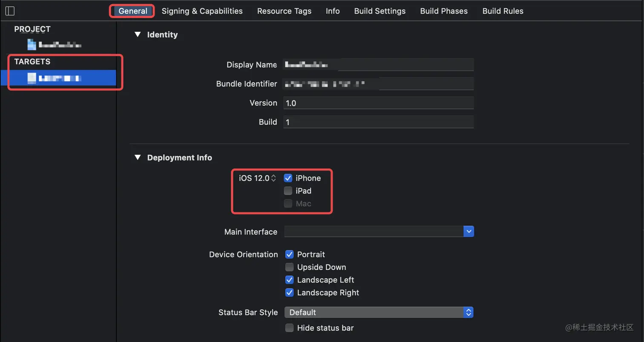Screen dimensions: 644x342
Task: Click the disabled Mac checkbox
Action: [x=288, y=204]
